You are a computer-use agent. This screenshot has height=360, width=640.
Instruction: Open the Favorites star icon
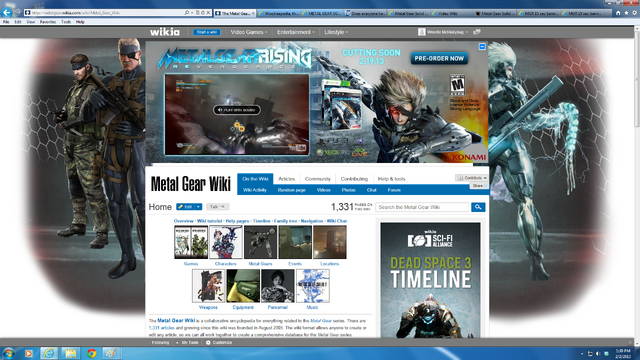pyautogui.click(x=626, y=13)
